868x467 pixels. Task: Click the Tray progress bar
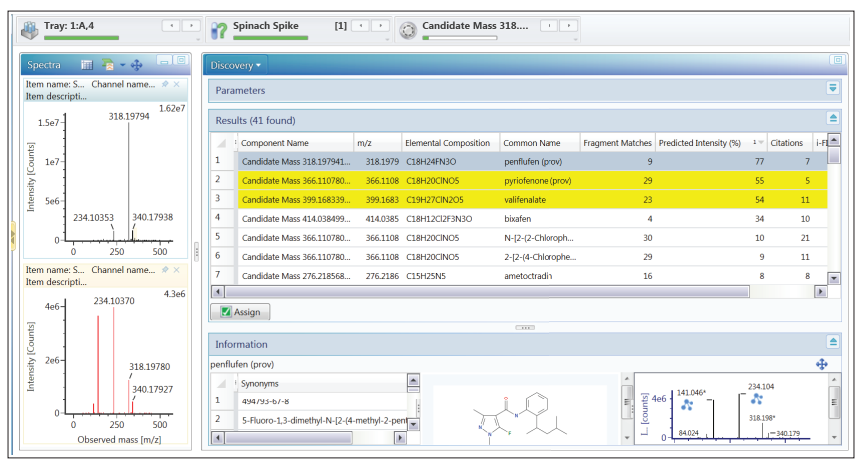pos(81,38)
